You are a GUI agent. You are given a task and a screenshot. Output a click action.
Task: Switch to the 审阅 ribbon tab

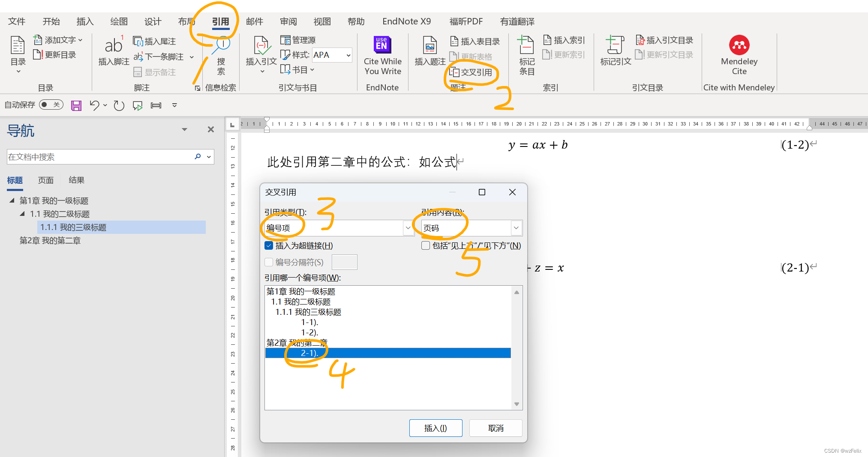[x=288, y=21]
